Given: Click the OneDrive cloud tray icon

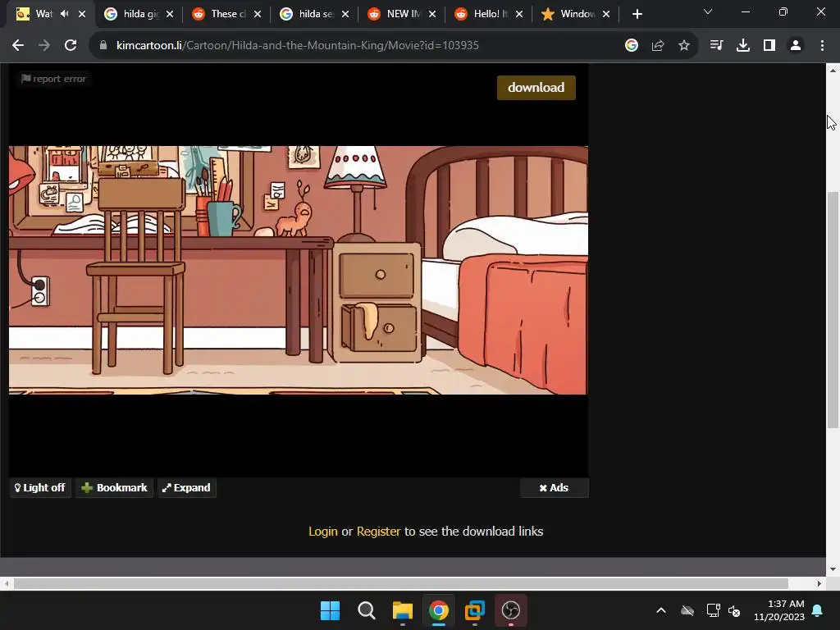Looking at the screenshot, I should pyautogui.click(x=687, y=610).
